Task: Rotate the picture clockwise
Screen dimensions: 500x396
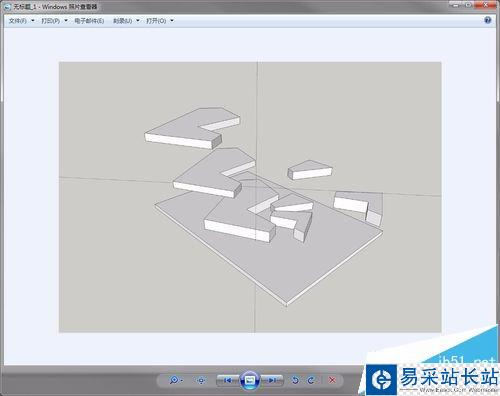Action: (x=311, y=380)
